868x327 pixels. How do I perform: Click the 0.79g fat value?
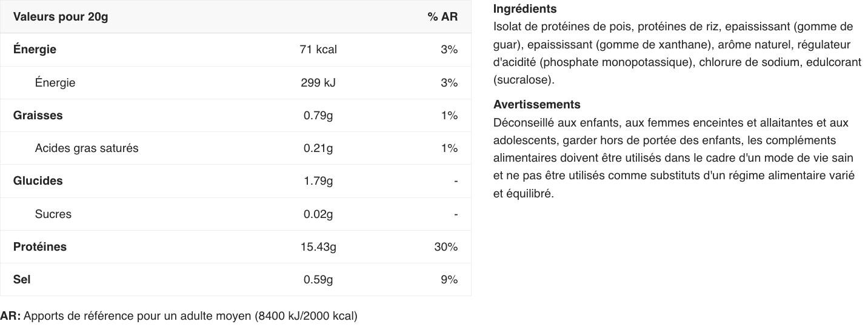click(x=318, y=115)
